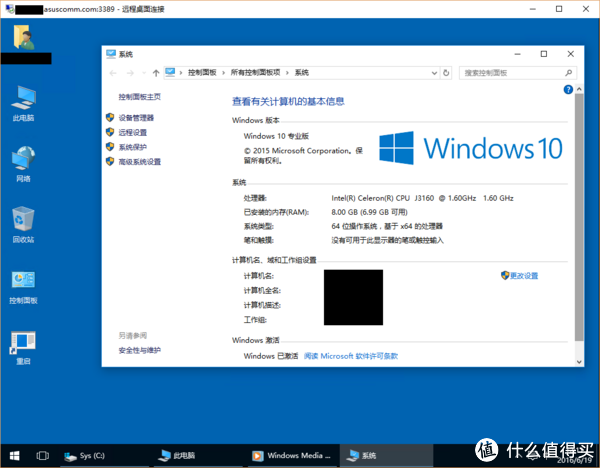600x468 pixels.
Task: Open Task View on the taskbar
Action: [42, 455]
